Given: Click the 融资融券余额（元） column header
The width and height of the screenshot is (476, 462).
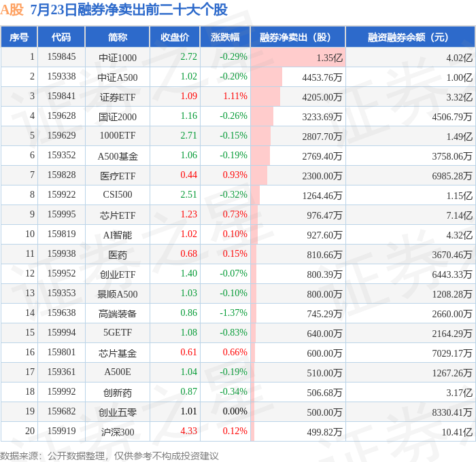Looking at the screenshot, I should coord(410,37).
